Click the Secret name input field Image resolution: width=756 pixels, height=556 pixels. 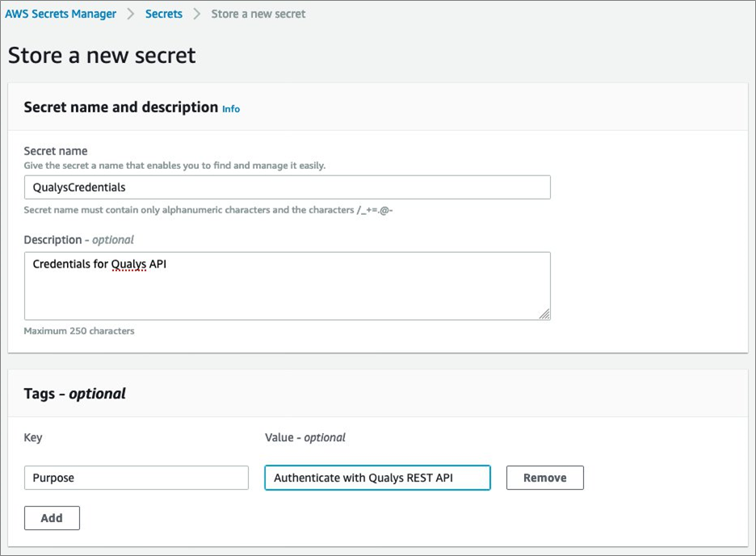coord(288,187)
